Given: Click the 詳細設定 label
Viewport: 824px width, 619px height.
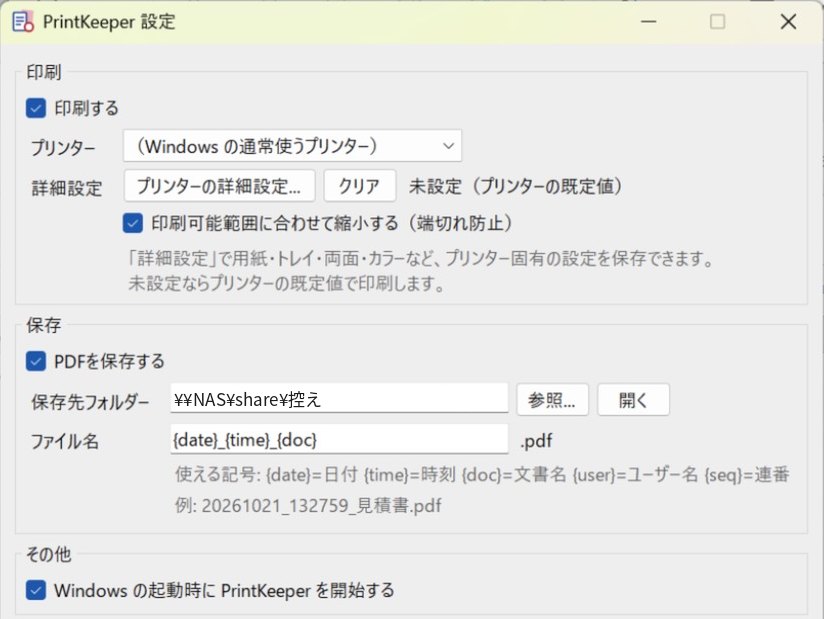Looking at the screenshot, I should point(67,188).
